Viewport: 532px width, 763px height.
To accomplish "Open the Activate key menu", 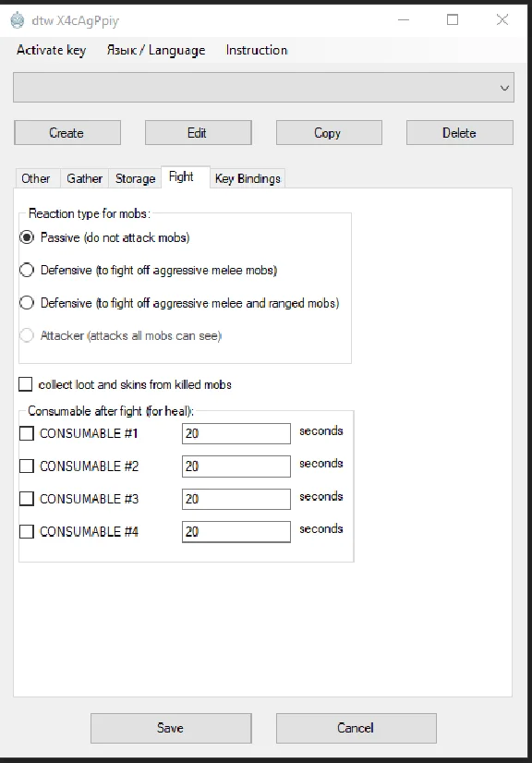I will pos(51,50).
